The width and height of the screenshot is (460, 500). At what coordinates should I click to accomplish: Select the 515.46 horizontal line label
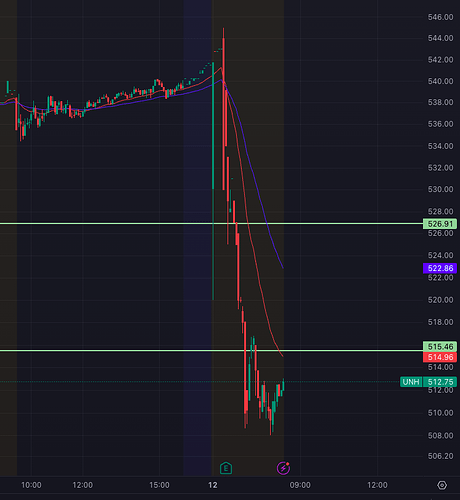(x=440, y=347)
